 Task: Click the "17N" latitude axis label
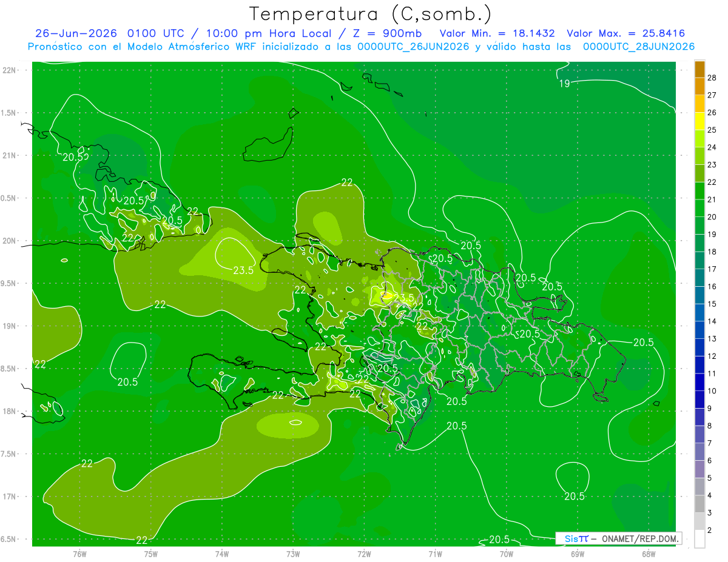(x=9, y=497)
